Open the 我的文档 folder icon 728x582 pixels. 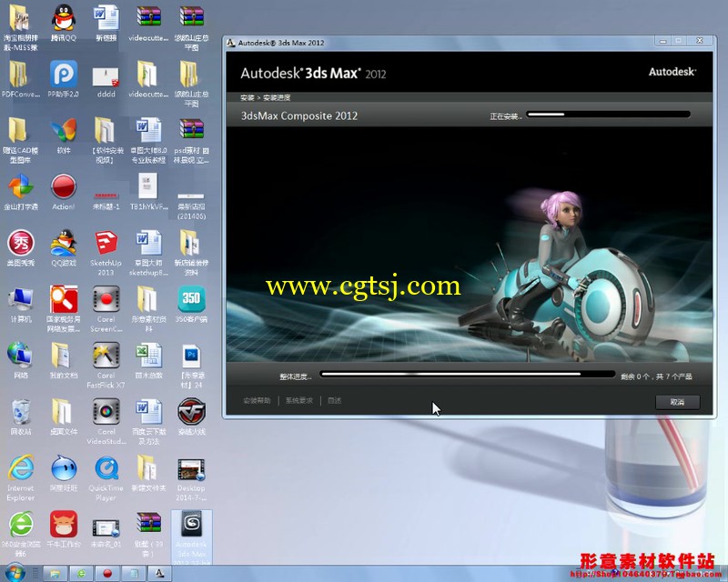click(63, 360)
